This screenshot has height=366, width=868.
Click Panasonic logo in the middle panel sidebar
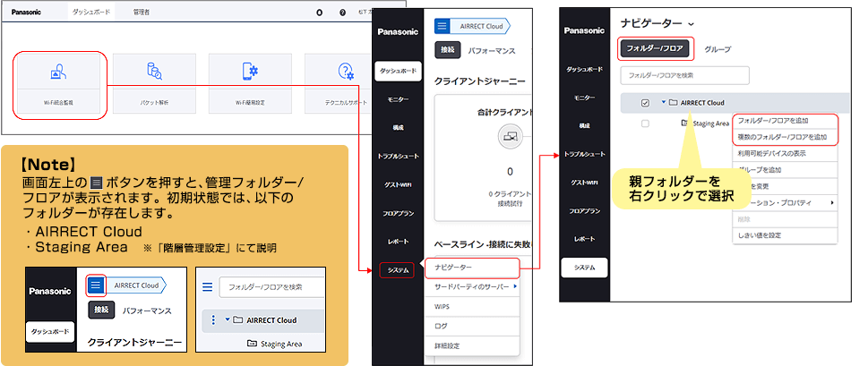pyautogui.click(x=399, y=31)
